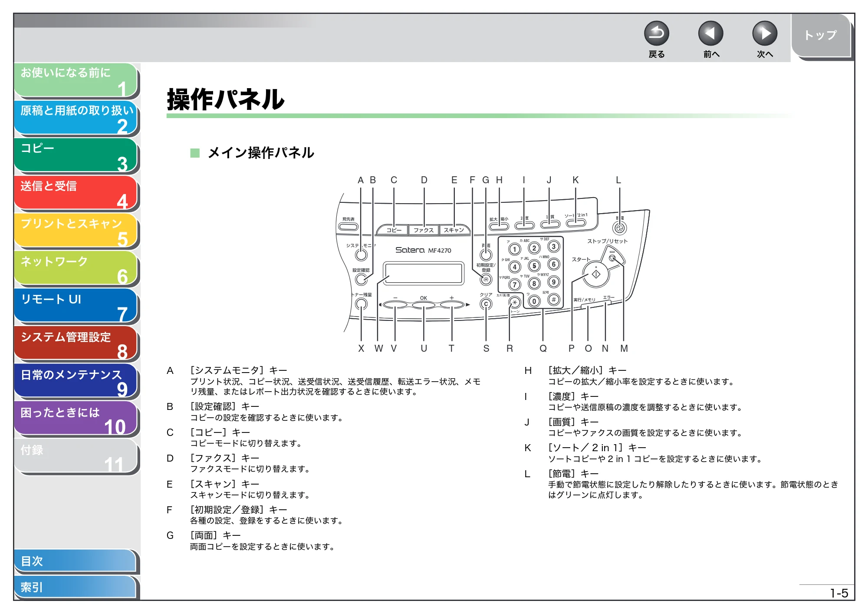Click numeric key 5 in diagram

534,265
